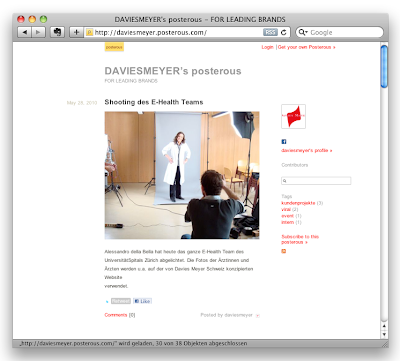Open the Facebook icon in sidebar
This screenshot has height=361, width=400.
coord(284,142)
